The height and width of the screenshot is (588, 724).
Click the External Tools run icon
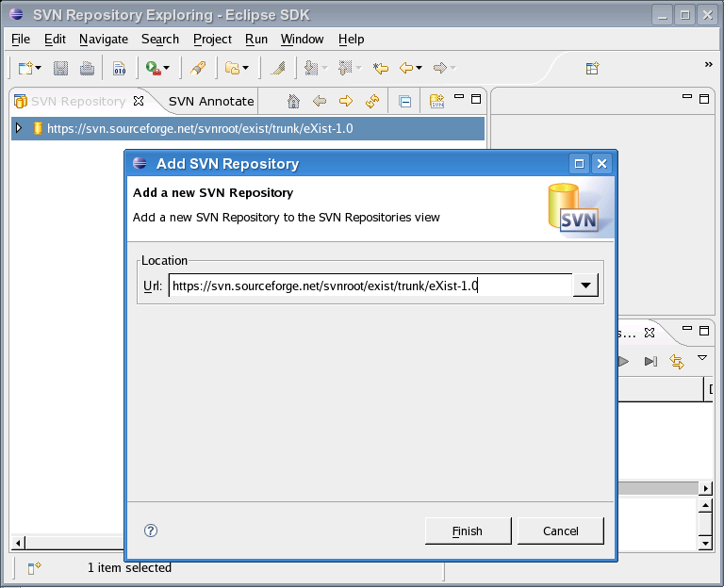tap(153, 68)
